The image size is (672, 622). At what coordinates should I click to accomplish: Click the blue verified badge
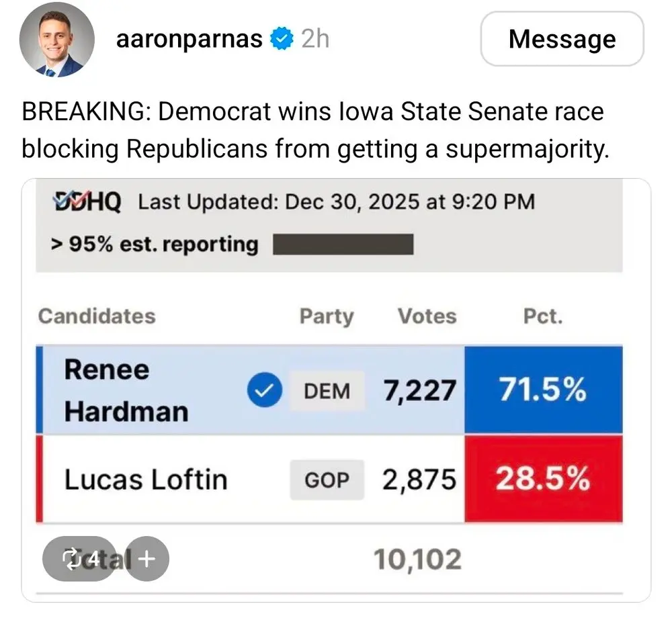[281, 40]
